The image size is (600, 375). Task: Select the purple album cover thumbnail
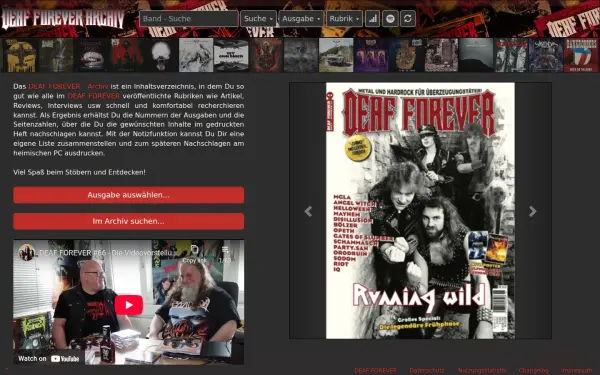pos(371,55)
